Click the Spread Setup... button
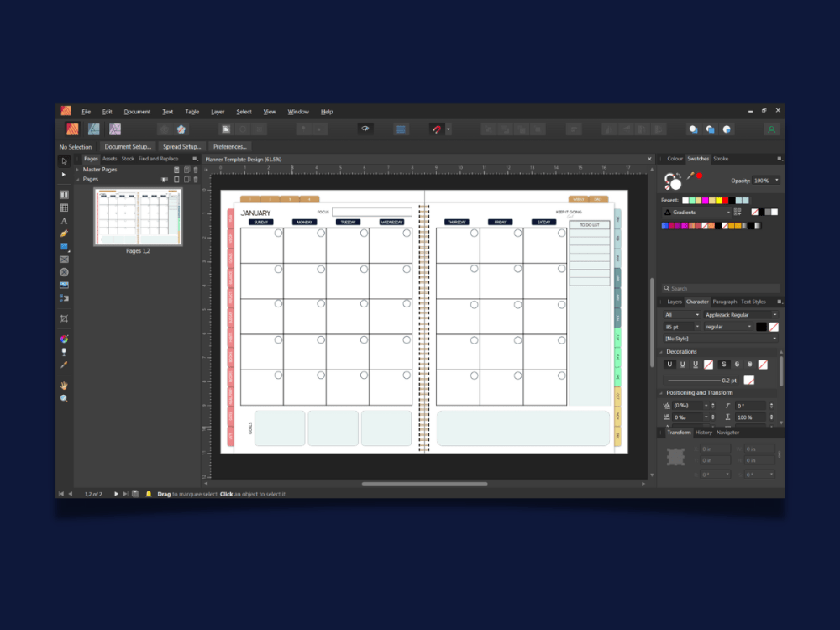Viewport: 840px width, 630px height. [x=181, y=147]
